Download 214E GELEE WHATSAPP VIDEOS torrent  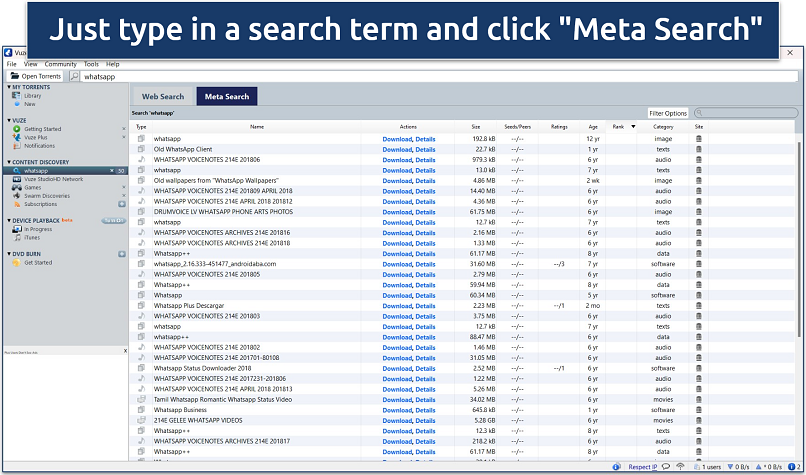tap(397, 421)
